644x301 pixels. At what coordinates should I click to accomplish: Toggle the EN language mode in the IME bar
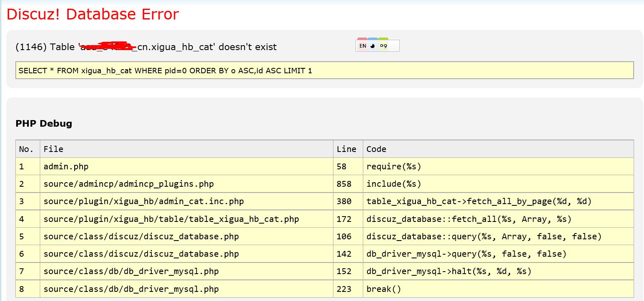[363, 46]
